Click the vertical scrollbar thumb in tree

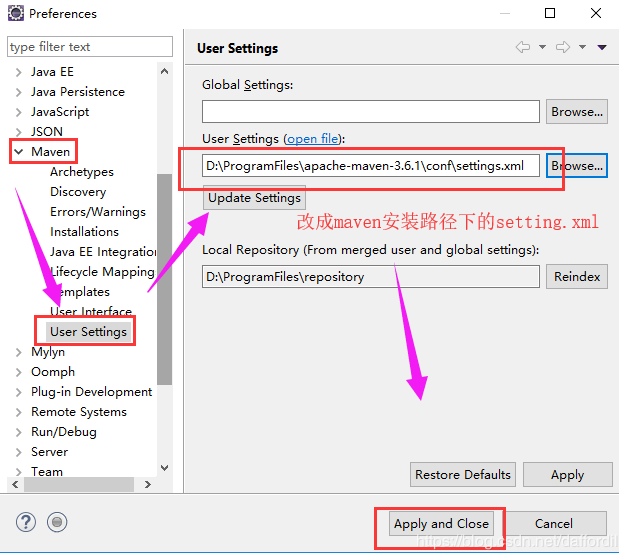165,279
